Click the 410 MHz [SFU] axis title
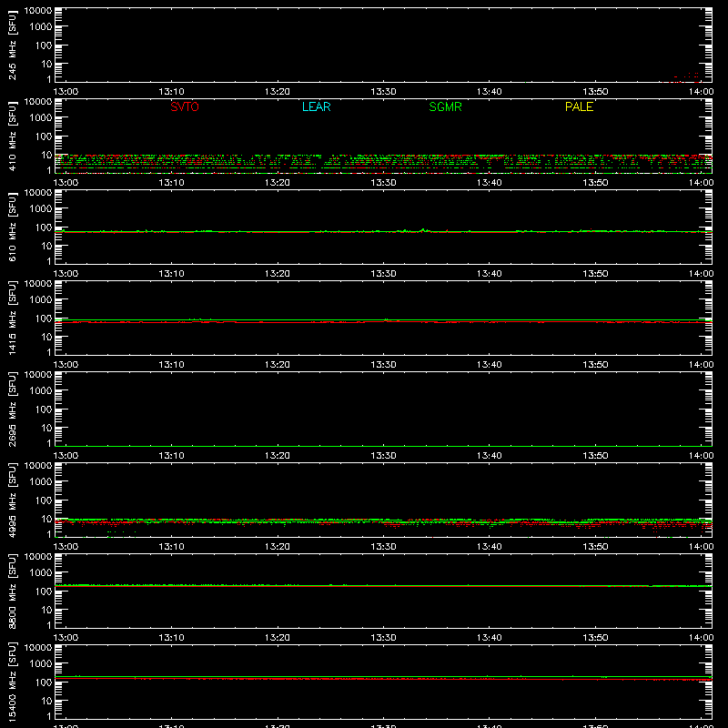Viewport: 728px width, 728px height. (13, 136)
